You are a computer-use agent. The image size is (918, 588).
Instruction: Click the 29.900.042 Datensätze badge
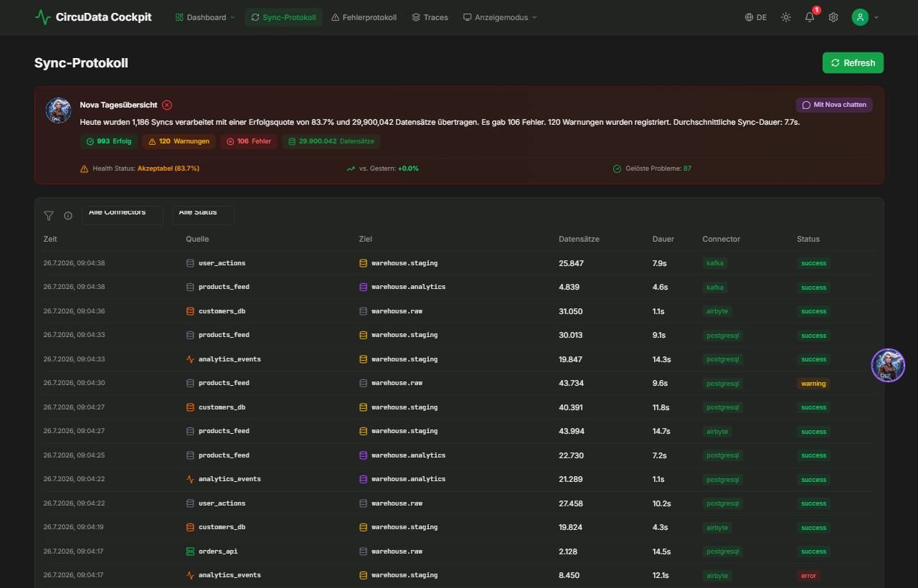pos(331,141)
